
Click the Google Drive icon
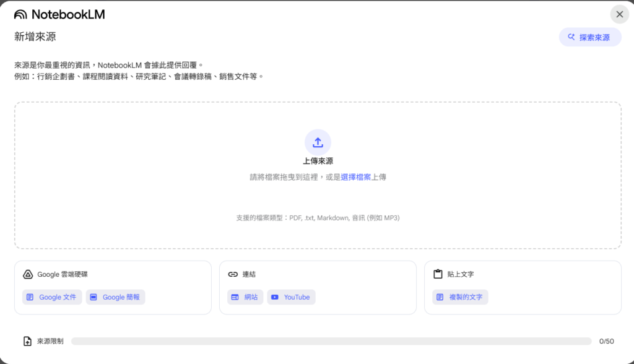pyautogui.click(x=28, y=274)
